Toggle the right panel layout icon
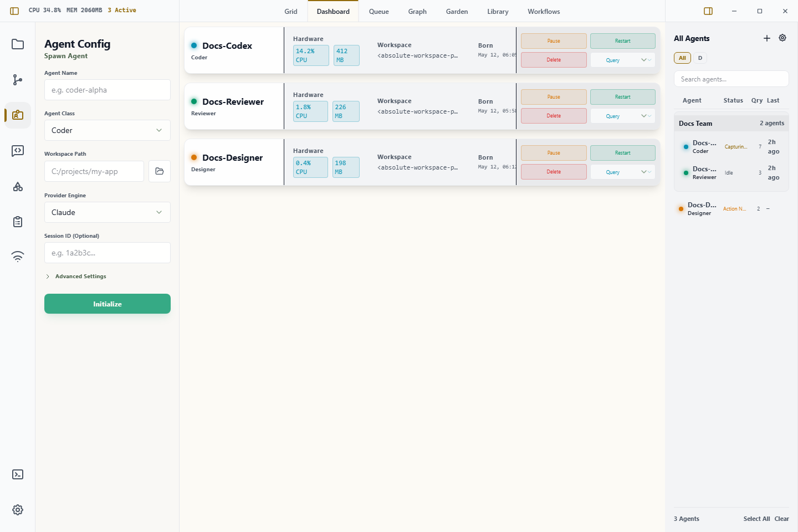The width and height of the screenshot is (798, 532). tap(708, 11)
